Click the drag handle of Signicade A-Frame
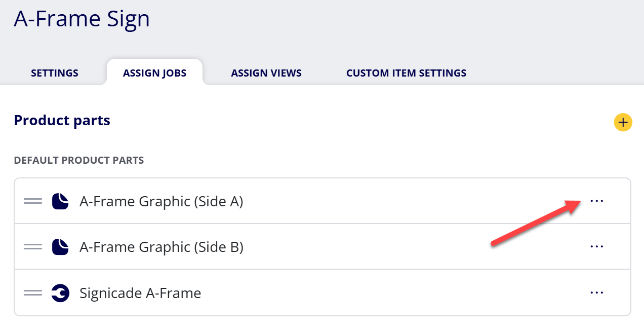Screen dimensions: 644x330 [33, 293]
